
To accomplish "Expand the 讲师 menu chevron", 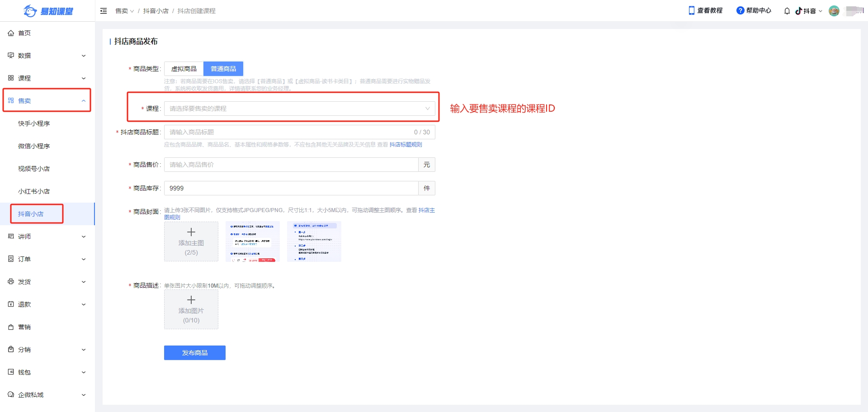I will 84,237.
